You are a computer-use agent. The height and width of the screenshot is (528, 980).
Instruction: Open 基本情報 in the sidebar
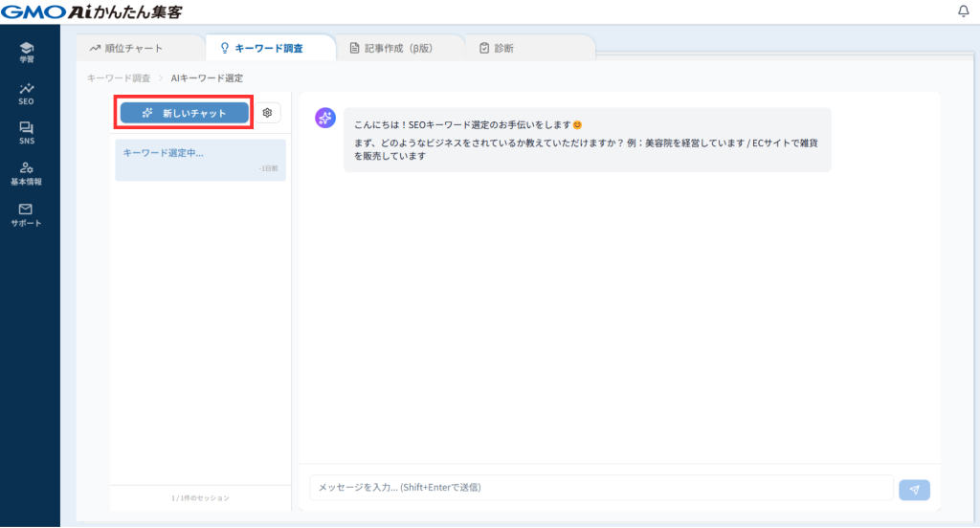click(26, 173)
